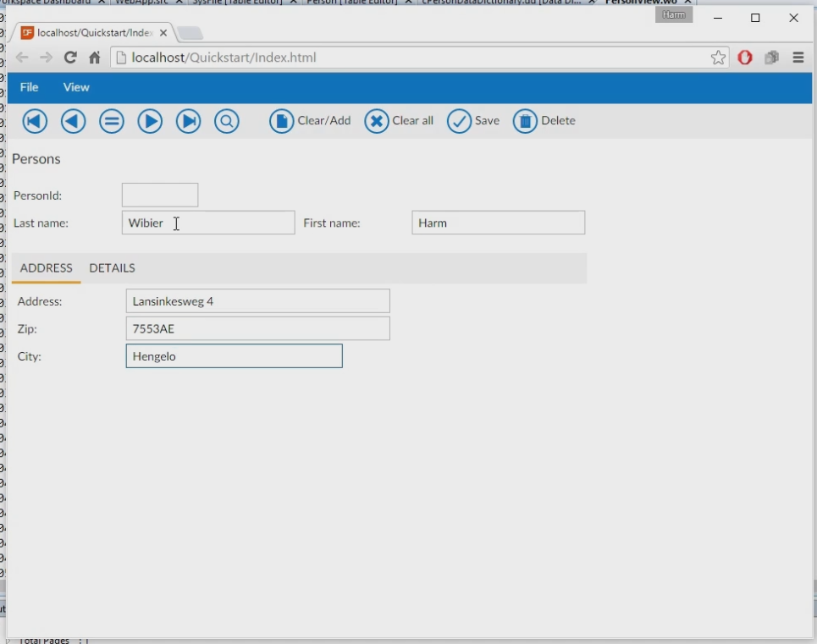The image size is (817, 644).
Task: Select the ADDRESS tab
Action: 47,268
